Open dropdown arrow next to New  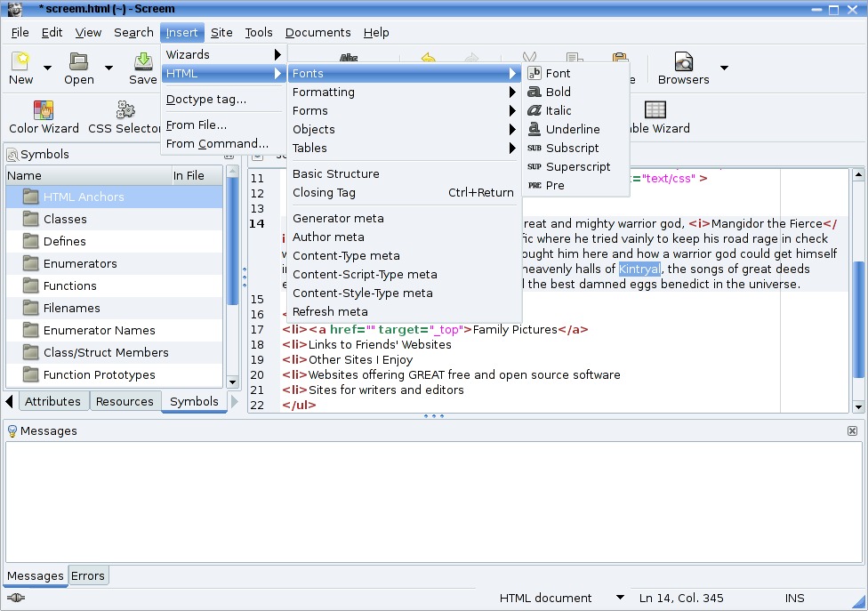point(48,68)
